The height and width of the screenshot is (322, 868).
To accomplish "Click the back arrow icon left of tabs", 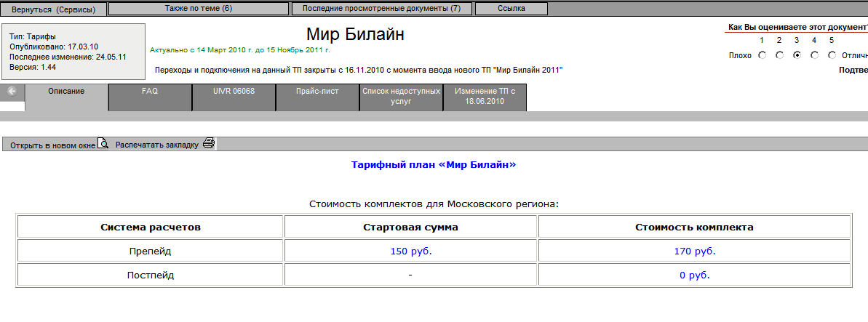I will (x=12, y=92).
